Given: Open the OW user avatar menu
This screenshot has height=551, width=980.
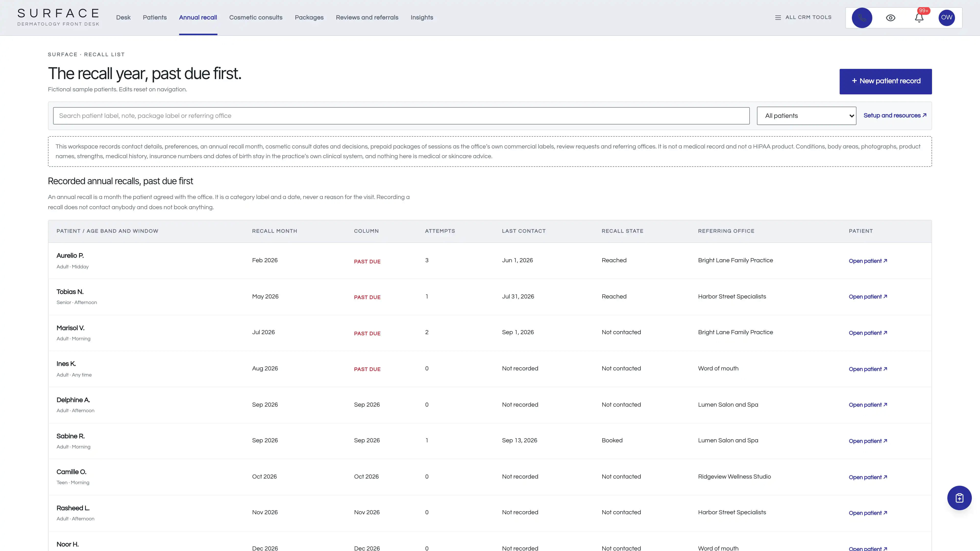Looking at the screenshot, I should (x=947, y=18).
